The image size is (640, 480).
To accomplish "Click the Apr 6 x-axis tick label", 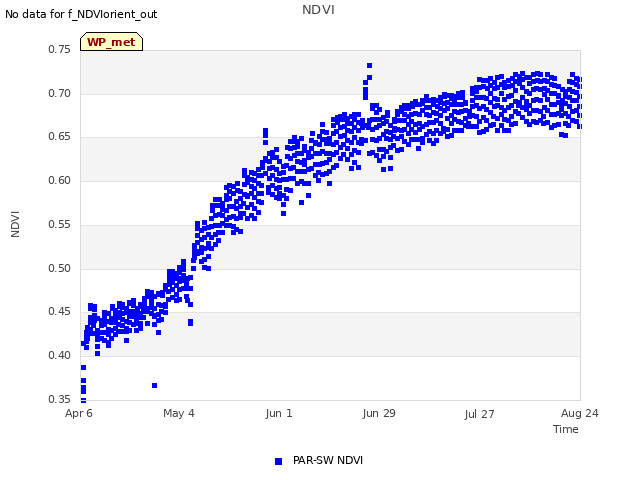I will point(79,413).
